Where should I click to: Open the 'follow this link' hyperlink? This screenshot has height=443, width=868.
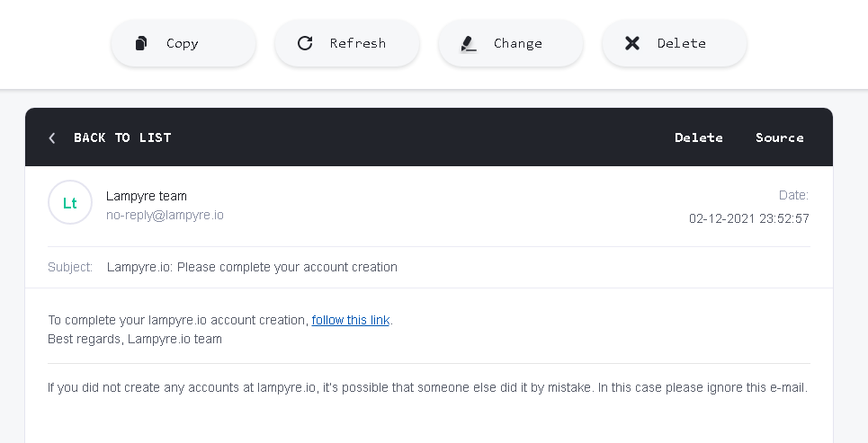(351, 320)
